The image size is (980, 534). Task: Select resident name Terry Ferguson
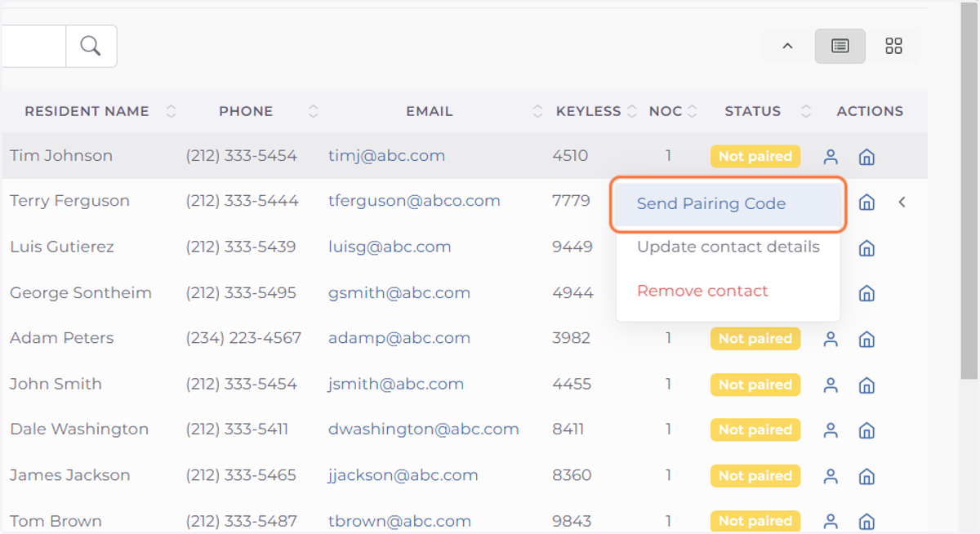(x=69, y=201)
